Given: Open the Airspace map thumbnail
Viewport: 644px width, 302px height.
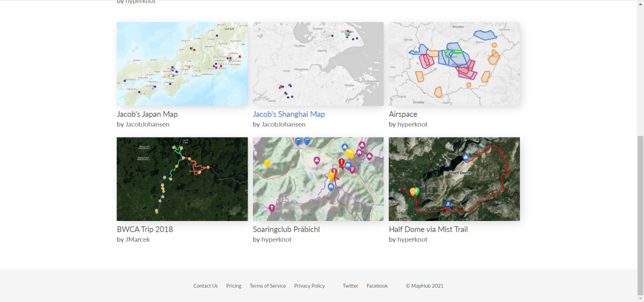Looking at the screenshot, I should pyautogui.click(x=454, y=64).
